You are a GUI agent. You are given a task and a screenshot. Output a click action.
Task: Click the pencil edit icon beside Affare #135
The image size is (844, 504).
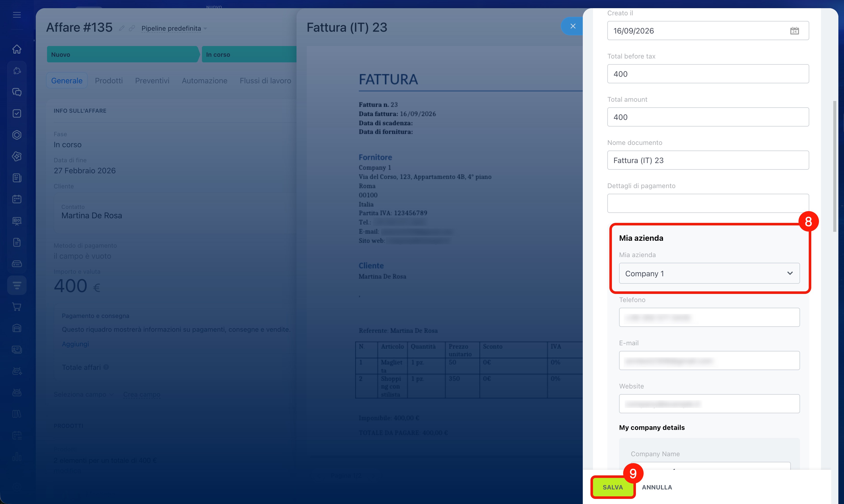pyautogui.click(x=122, y=28)
